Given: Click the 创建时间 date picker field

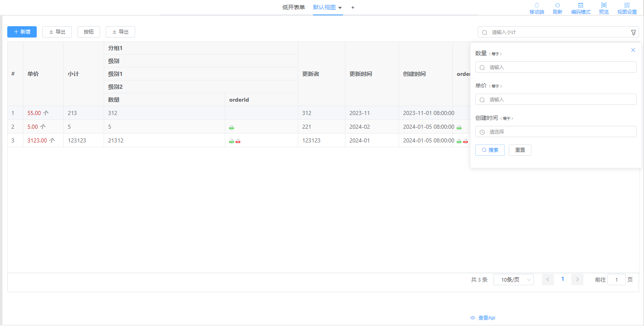Looking at the screenshot, I should (556, 132).
